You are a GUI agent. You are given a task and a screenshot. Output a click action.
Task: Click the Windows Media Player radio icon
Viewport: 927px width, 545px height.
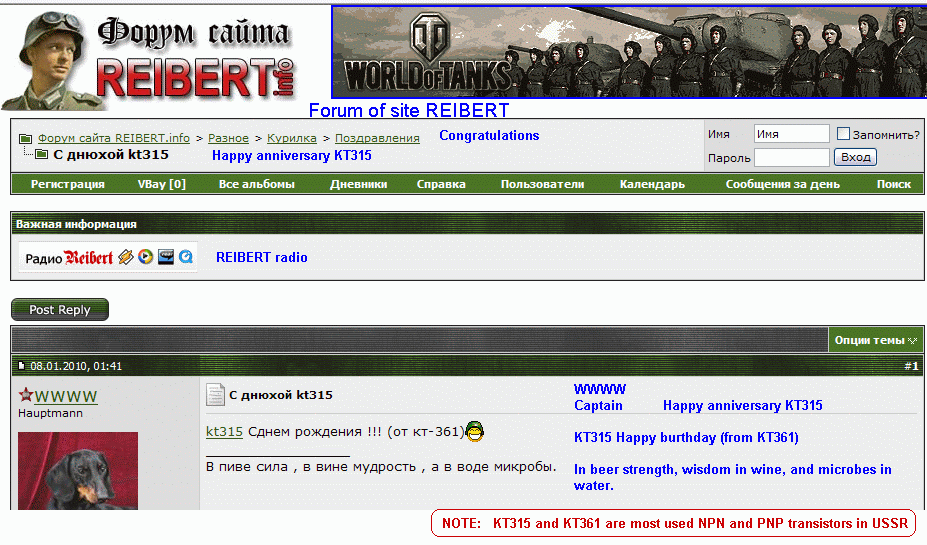coord(145,257)
